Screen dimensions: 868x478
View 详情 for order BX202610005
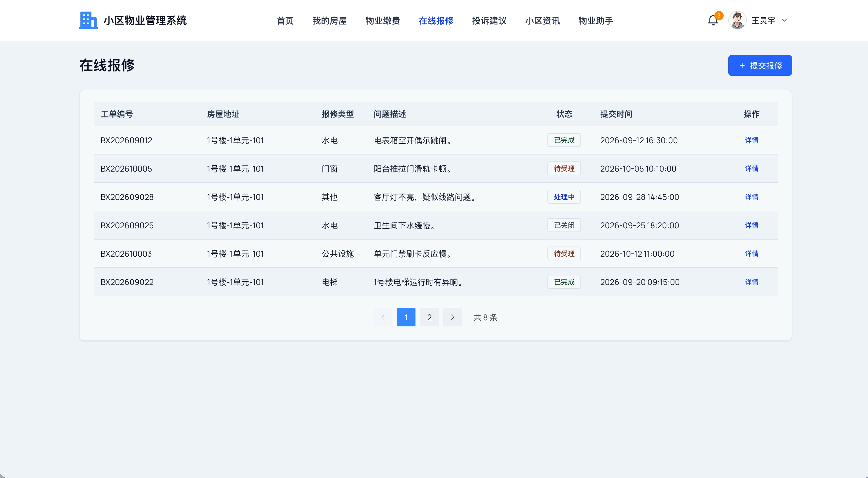click(x=751, y=168)
